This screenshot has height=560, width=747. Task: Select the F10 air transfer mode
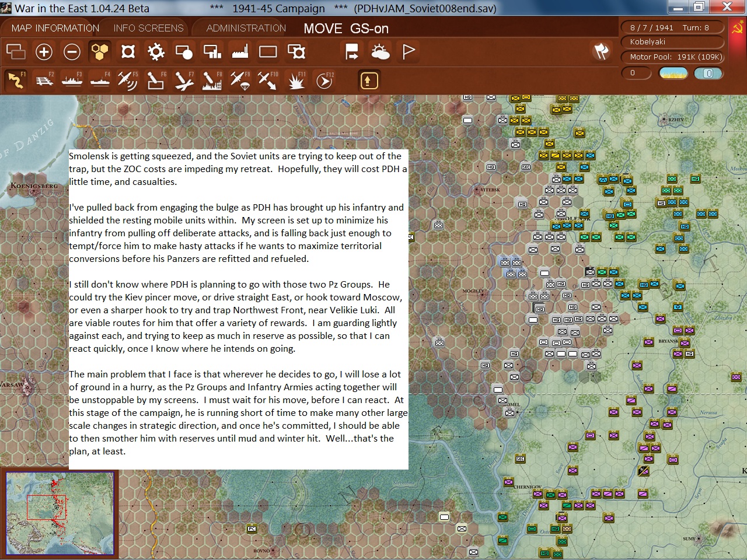(268, 80)
